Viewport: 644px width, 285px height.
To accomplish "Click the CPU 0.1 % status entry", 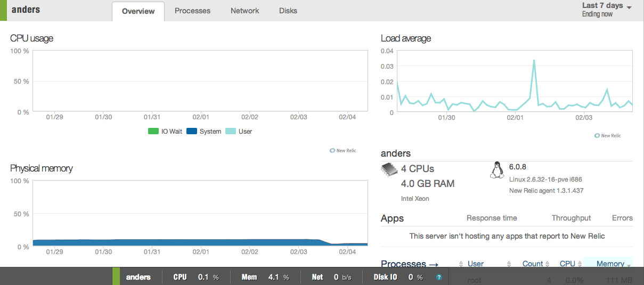I will pos(196,277).
